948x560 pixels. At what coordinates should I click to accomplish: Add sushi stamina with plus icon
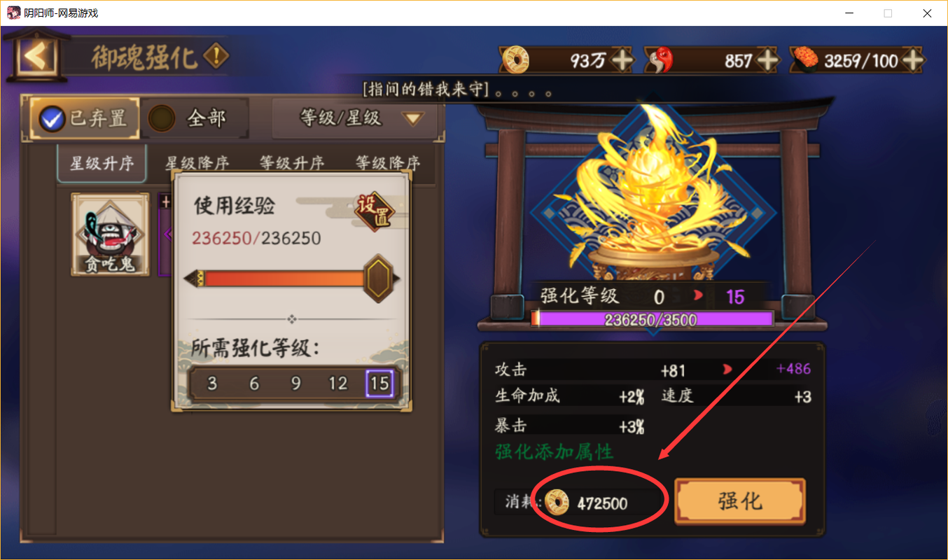914,61
